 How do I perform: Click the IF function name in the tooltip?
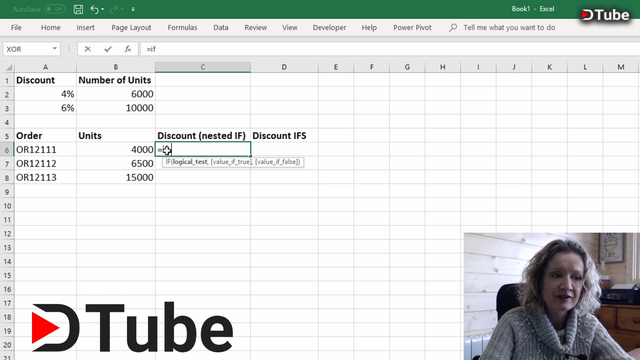tap(168, 162)
